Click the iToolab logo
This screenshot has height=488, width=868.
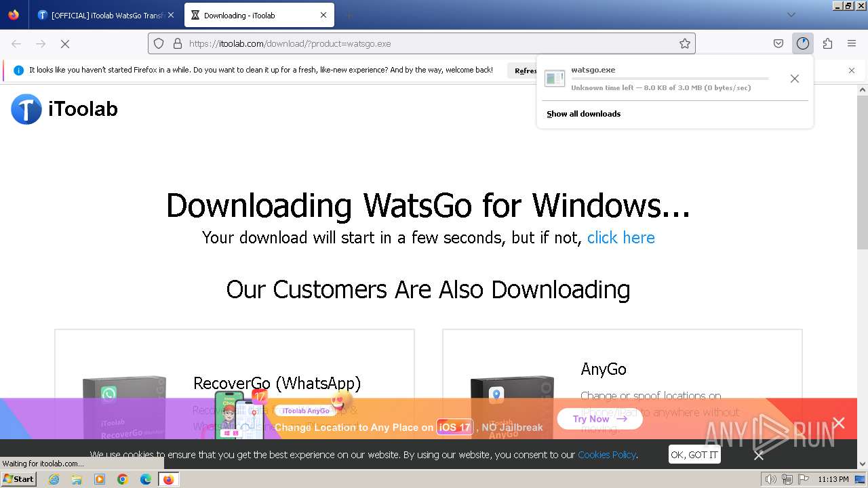[x=64, y=108]
